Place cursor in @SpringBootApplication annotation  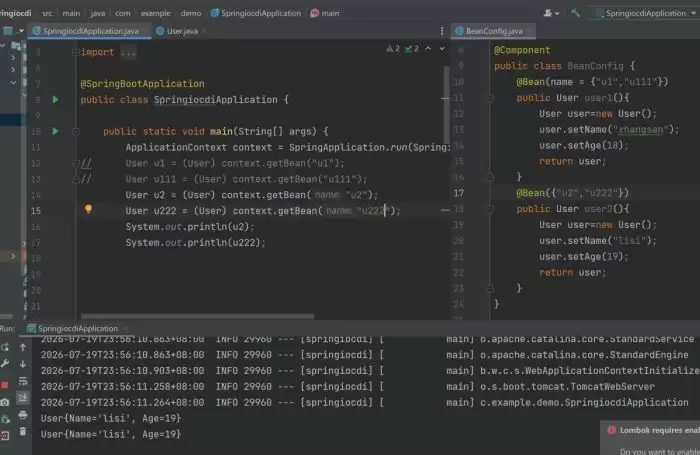tap(142, 84)
